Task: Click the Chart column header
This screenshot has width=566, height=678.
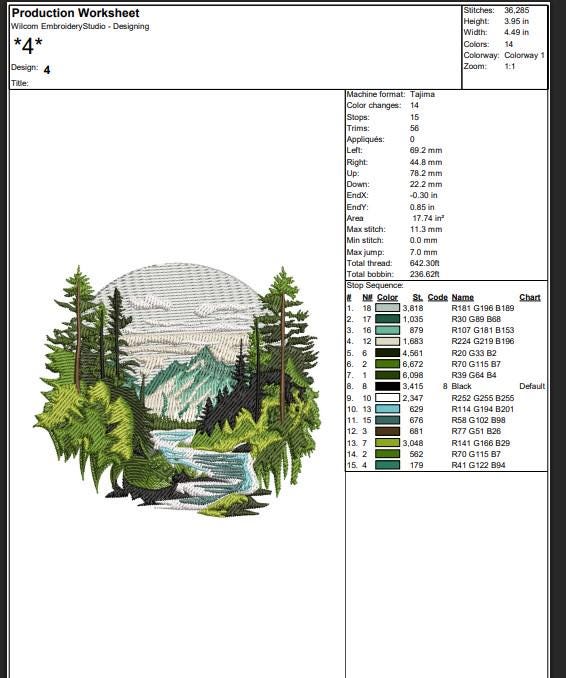Action: [x=530, y=297]
